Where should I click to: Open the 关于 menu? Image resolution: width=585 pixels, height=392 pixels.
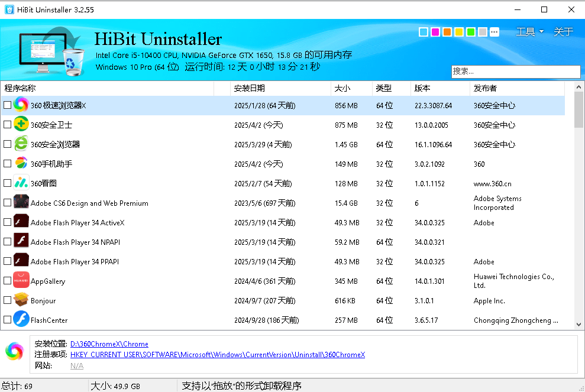tap(563, 31)
